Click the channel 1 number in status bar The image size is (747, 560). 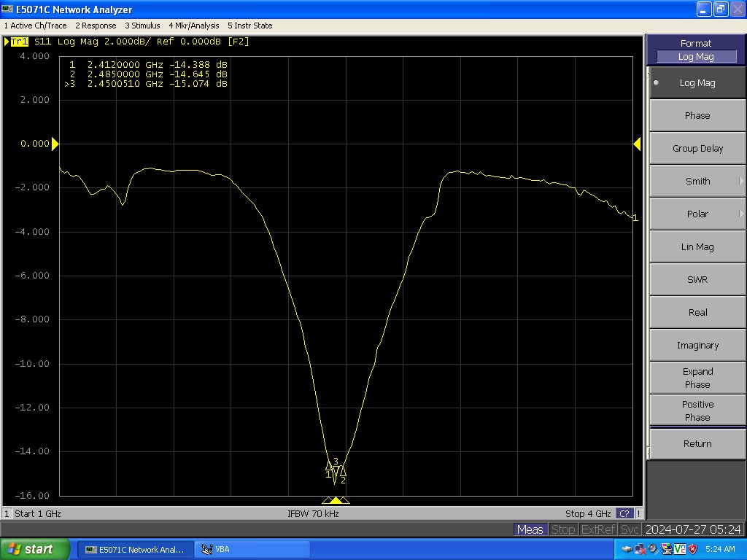(7, 514)
